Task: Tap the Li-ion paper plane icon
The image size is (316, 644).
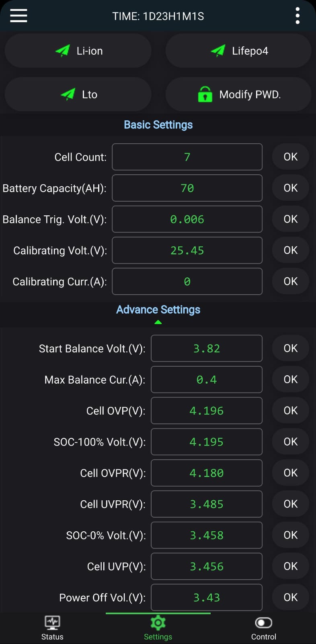Action: [x=63, y=51]
